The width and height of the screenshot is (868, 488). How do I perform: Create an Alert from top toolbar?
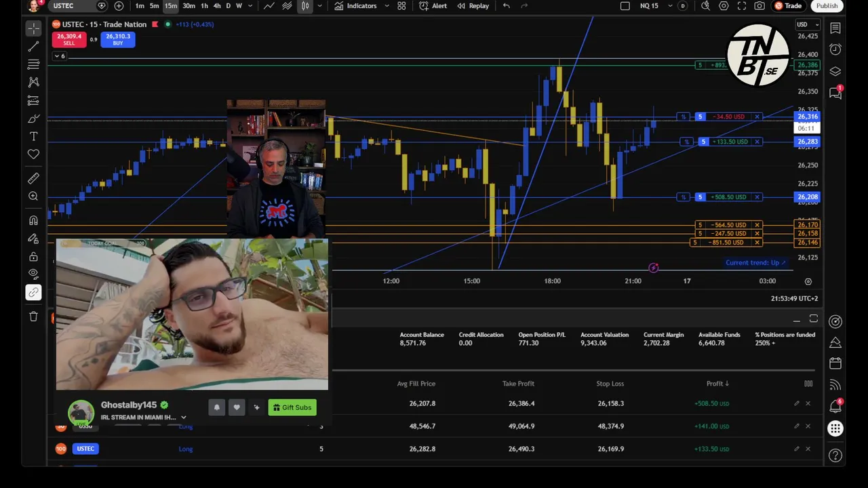pyautogui.click(x=433, y=6)
